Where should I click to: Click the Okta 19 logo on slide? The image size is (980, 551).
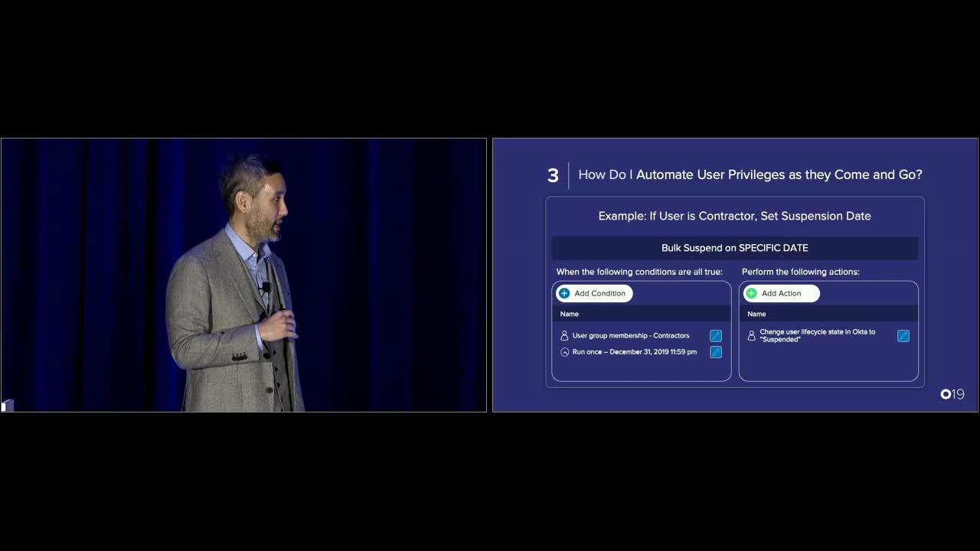click(x=952, y=394)
